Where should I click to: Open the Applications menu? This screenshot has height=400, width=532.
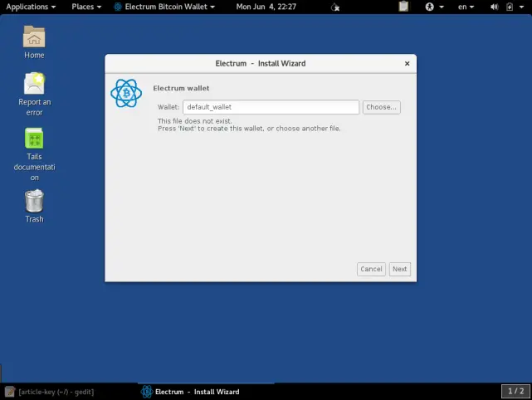pyautogui.click(x=31, y=7)
